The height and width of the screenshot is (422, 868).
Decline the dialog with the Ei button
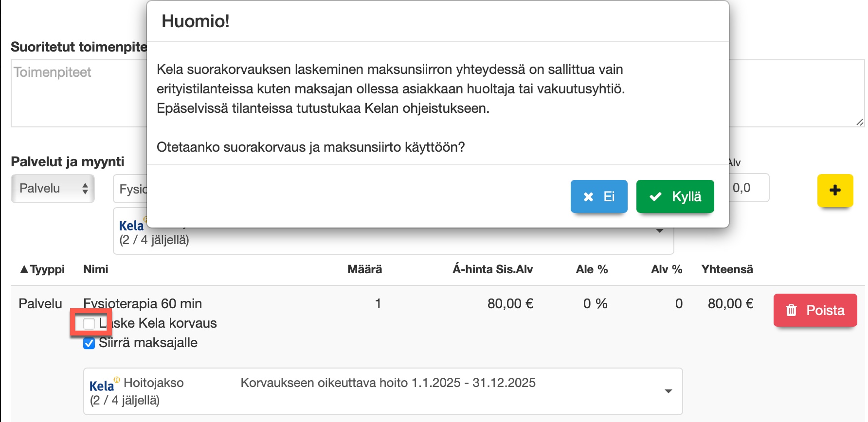[598, 196]
